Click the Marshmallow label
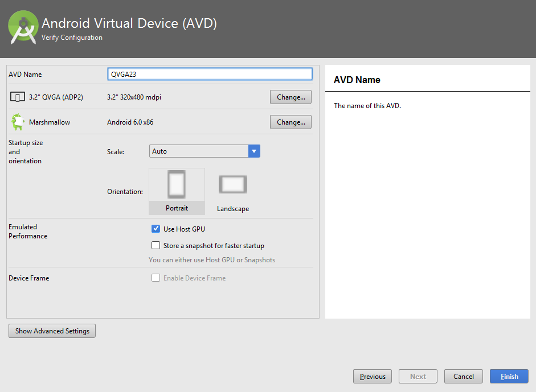The height and width of the screenshot is (392, 536). pos(50,122)
